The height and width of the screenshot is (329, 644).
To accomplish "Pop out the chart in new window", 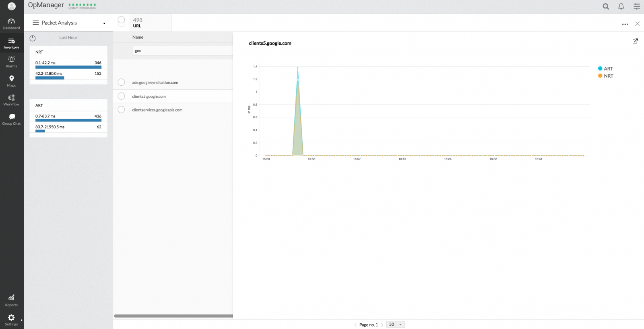I will click(x=635, y=41).
